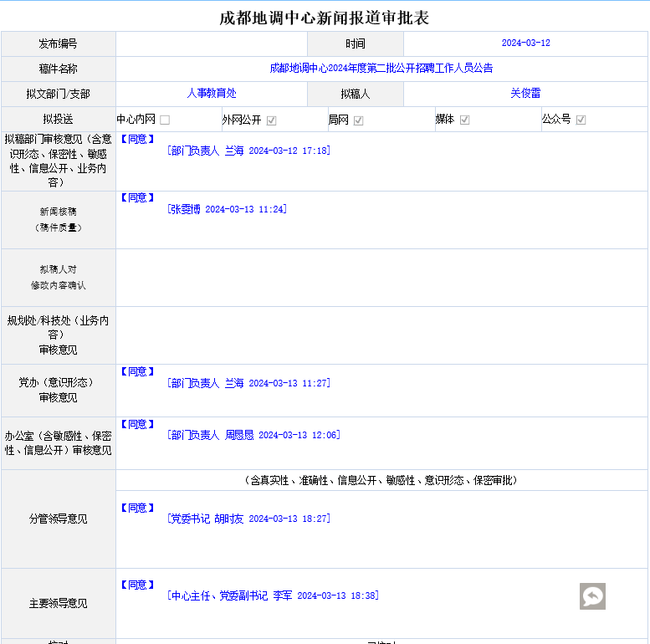The height and width of the screenshot is (644, 650).
Task: Select 周恩恩 办公室 approval signature
Action: coord(253,436)
